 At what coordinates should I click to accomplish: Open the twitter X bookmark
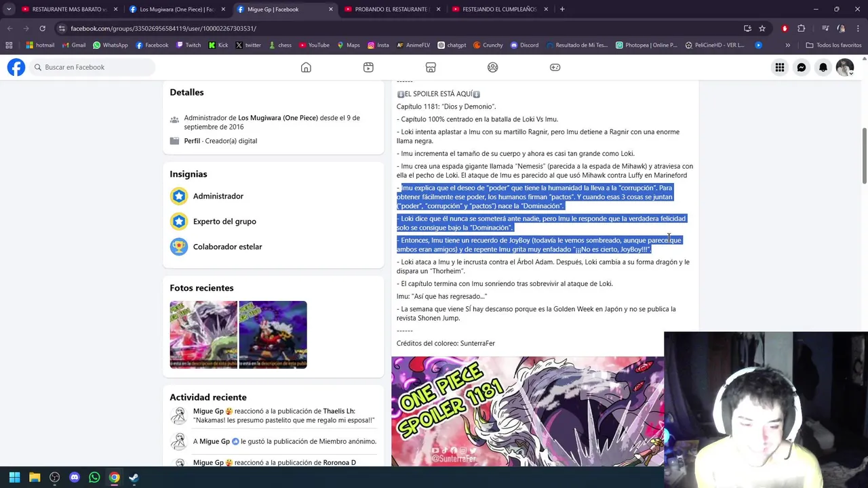[248, 45]
